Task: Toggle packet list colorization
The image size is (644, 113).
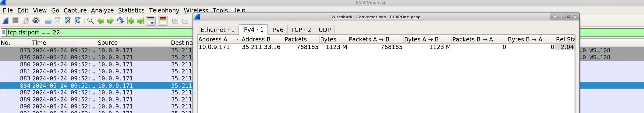Action: (x=163, y=21)
